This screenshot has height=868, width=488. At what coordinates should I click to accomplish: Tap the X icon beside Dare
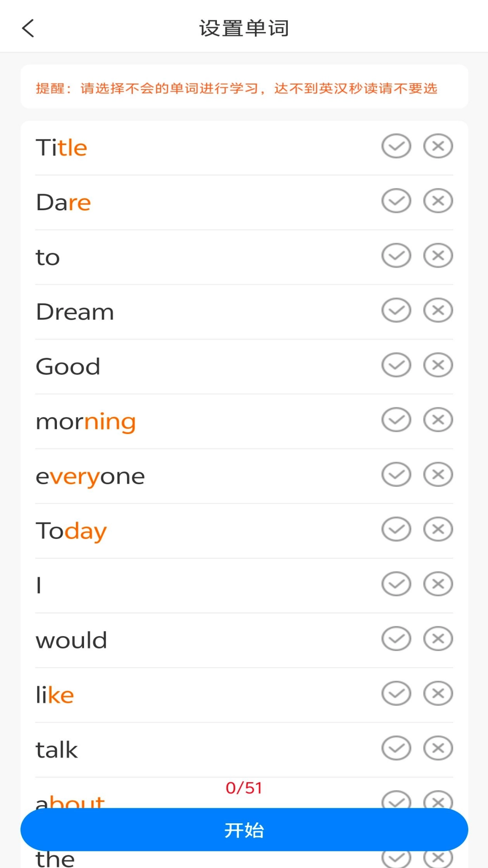(438, 201)
